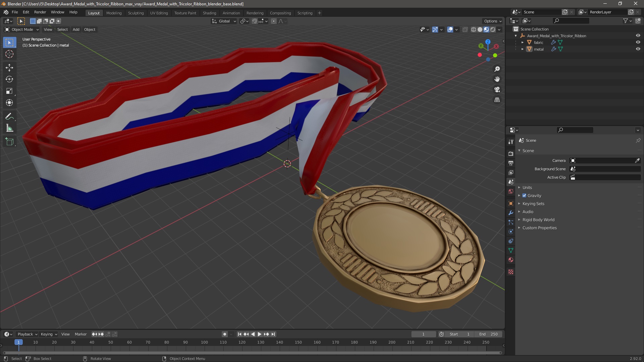Select the Move tool
This screenshot has width=644, height=362.
click(x=9, y=67)
